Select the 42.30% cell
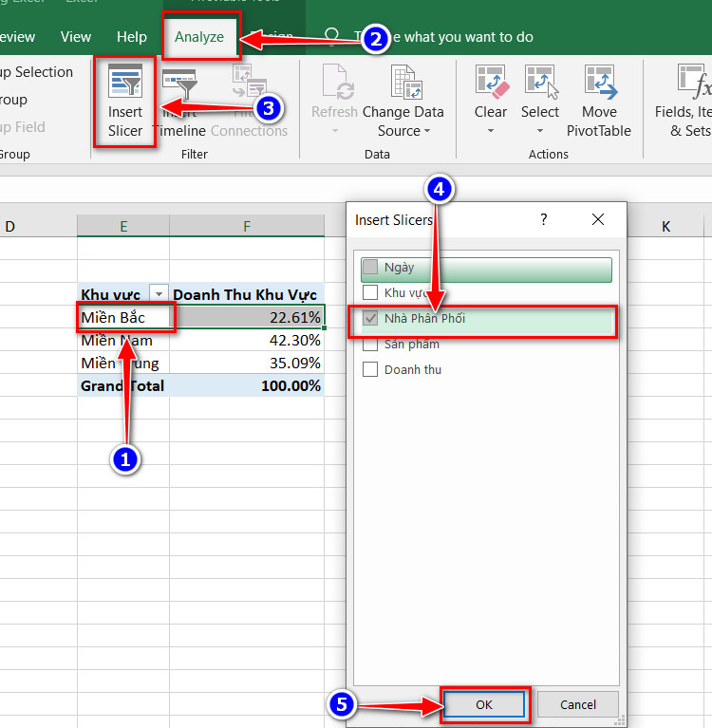This screenshot has width=712, height=728. point(247,340)
